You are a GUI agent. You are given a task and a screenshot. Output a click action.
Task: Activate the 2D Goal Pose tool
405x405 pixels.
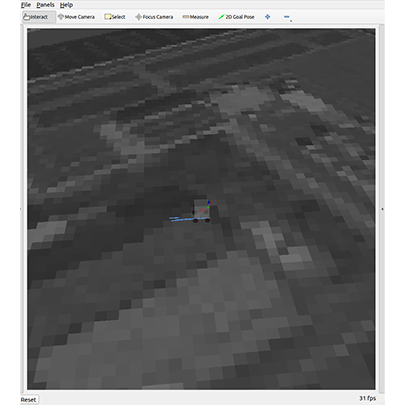[236, 17]
